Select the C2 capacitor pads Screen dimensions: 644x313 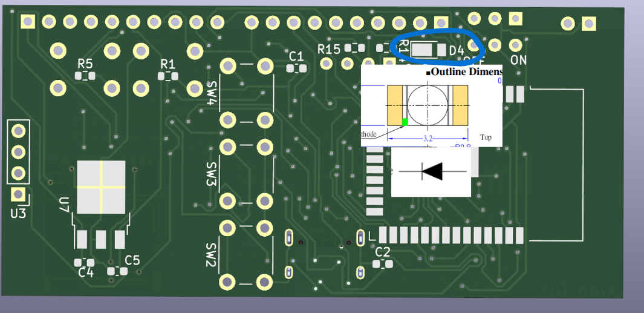(x=383, y=264)
